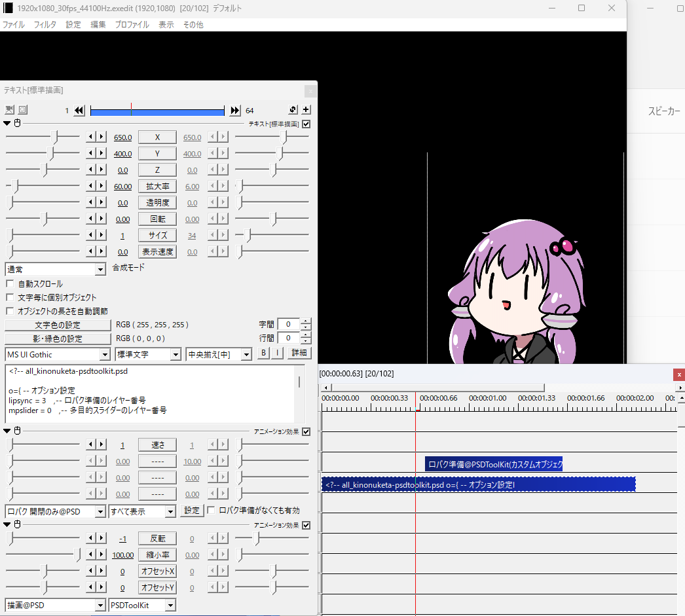Disable the second アニメーション効果 checkbox
The width and height of the screenshot is (685, 616).
pos(306,525)
